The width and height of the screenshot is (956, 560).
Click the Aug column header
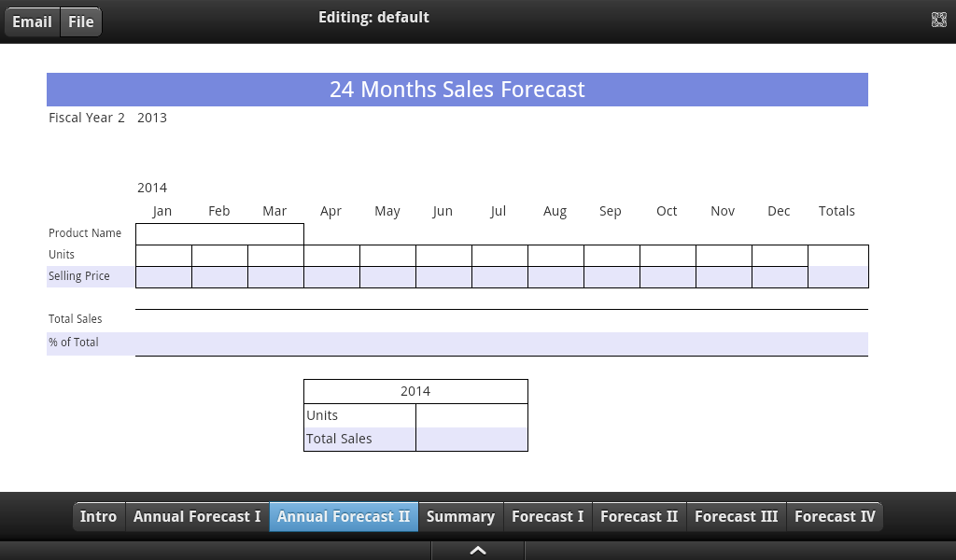point(555,212)
